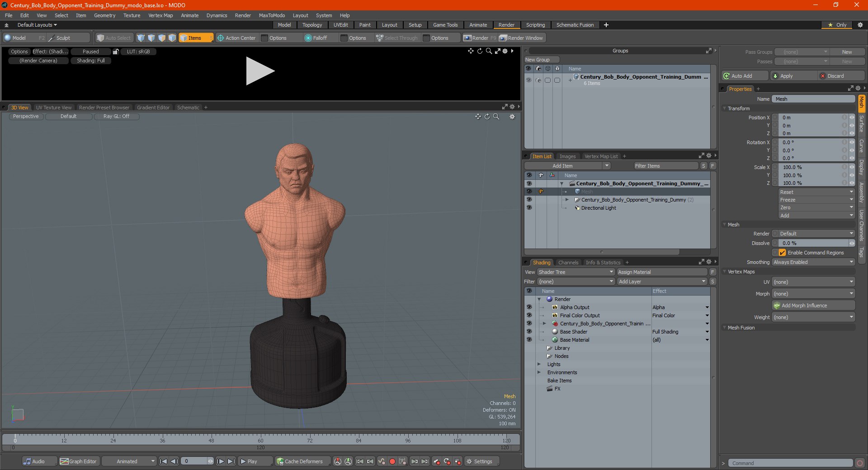This screenshot has height=470, width=868.
Task: Toggle visibility of Directional Light item
Action: click(529, 208)
